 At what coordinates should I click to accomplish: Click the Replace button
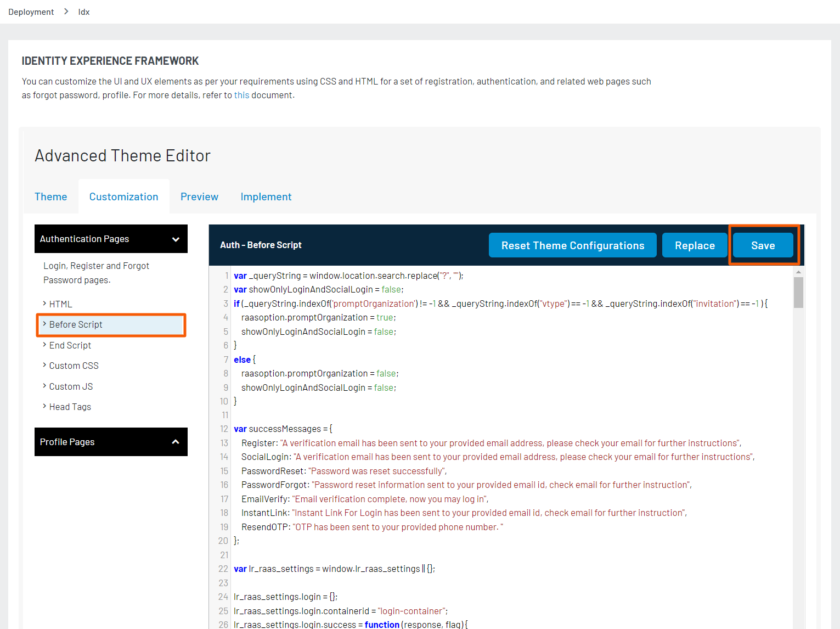click(694, 245)
